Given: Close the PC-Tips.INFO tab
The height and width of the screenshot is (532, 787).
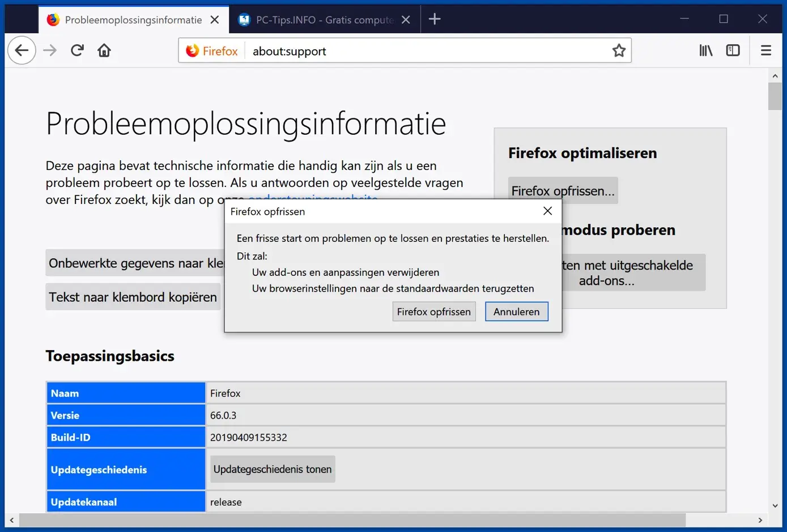Looking at the screenshot, I should coord(406,20).
